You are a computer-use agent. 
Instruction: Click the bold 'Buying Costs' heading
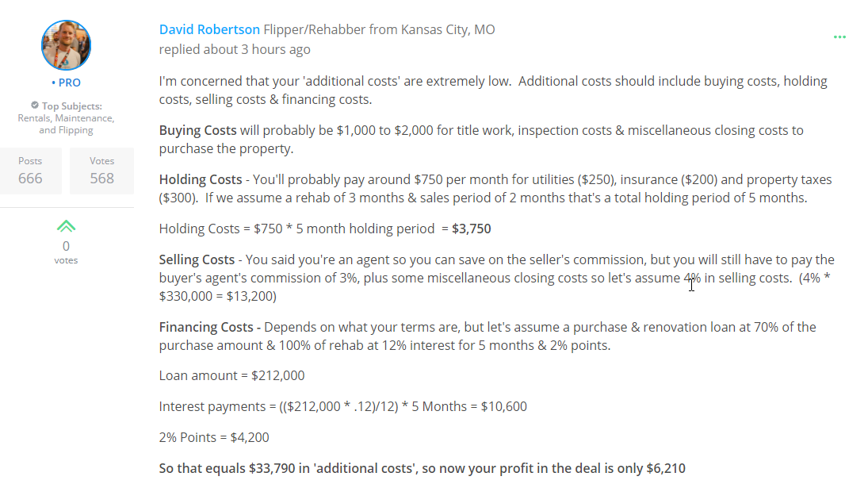pos(197,130)
